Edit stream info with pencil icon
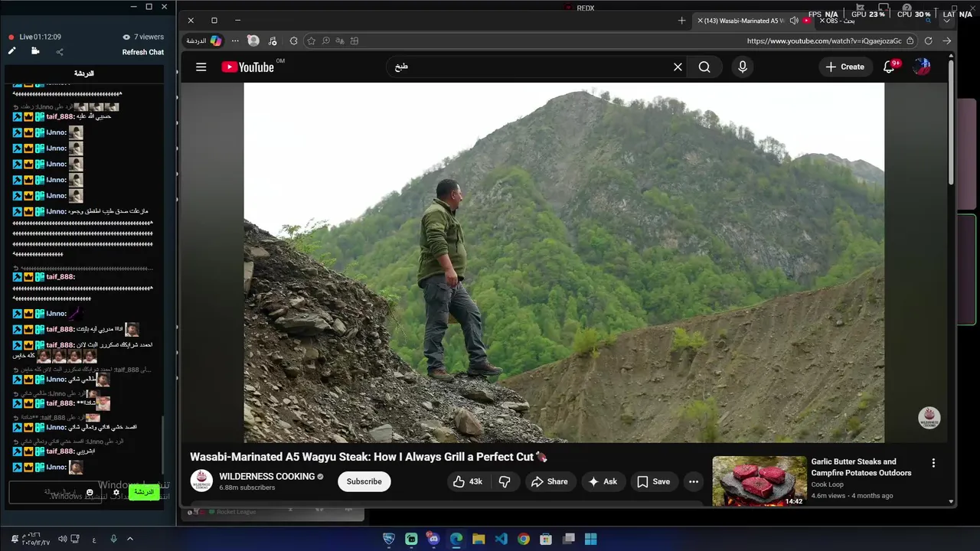Image resolution: width=980 pixels, height=551 pixels. tap(12, 51)
